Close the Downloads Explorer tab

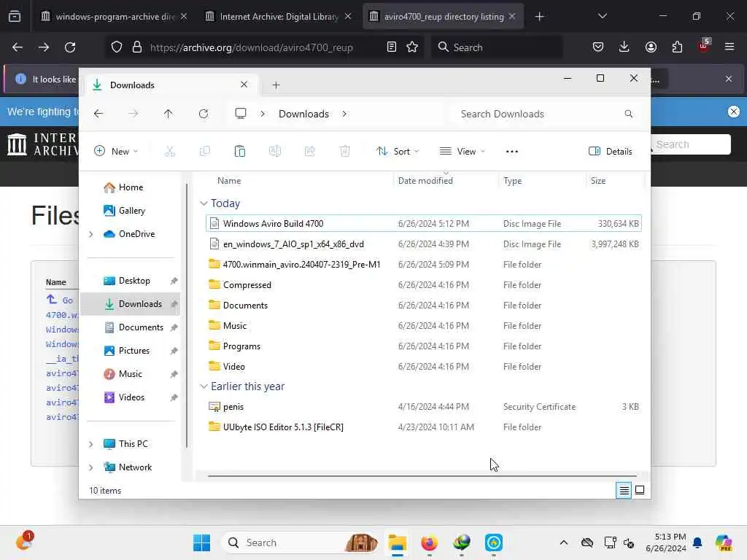point(244,85)
